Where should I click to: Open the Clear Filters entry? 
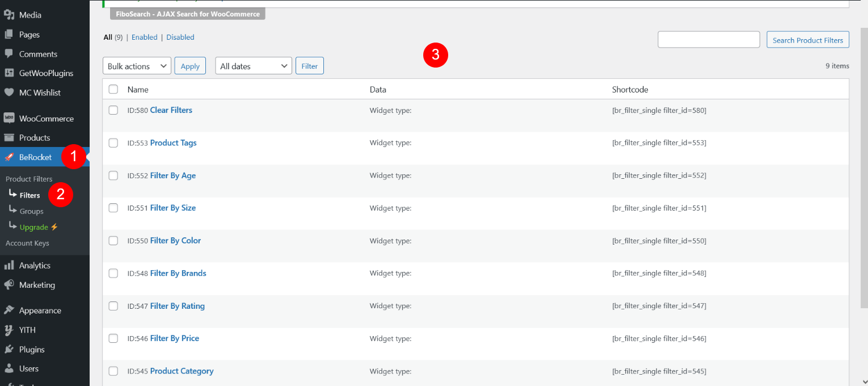coord(171,110)
